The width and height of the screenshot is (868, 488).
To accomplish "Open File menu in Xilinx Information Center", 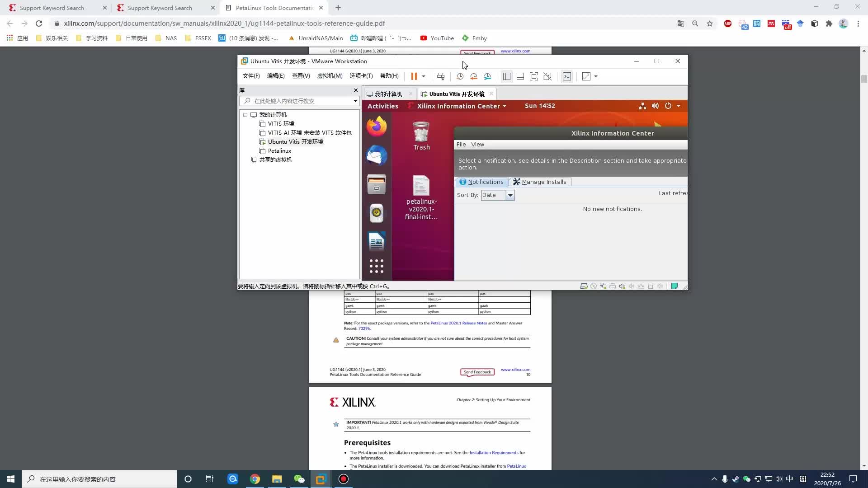I will click(x=461, y=145).
